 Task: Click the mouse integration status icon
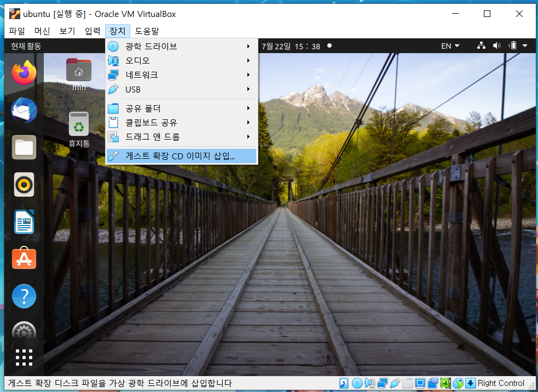tap(458, 383)
